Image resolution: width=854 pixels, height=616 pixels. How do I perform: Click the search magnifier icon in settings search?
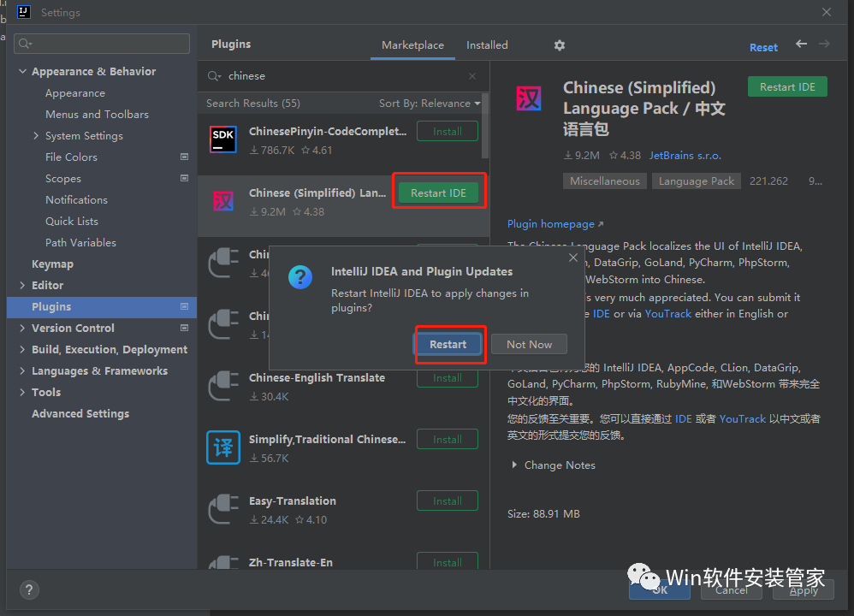25,44
